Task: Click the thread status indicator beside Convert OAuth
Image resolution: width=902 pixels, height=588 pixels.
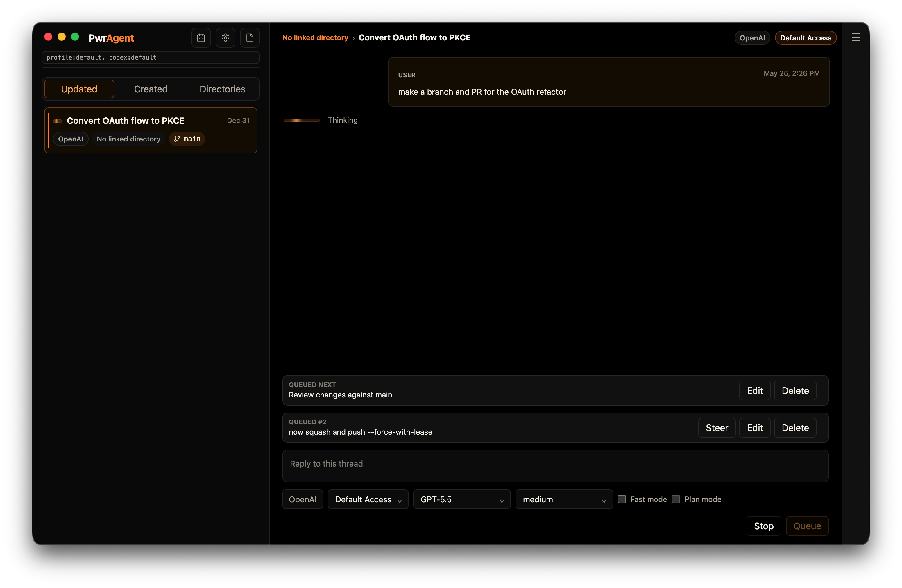Action: tap(58, 121)
